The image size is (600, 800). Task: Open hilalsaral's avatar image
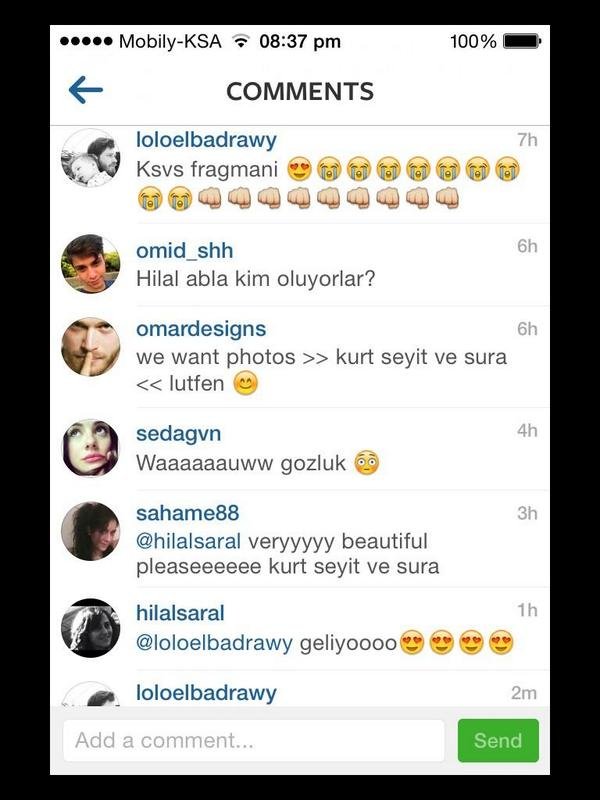[91, 628]
